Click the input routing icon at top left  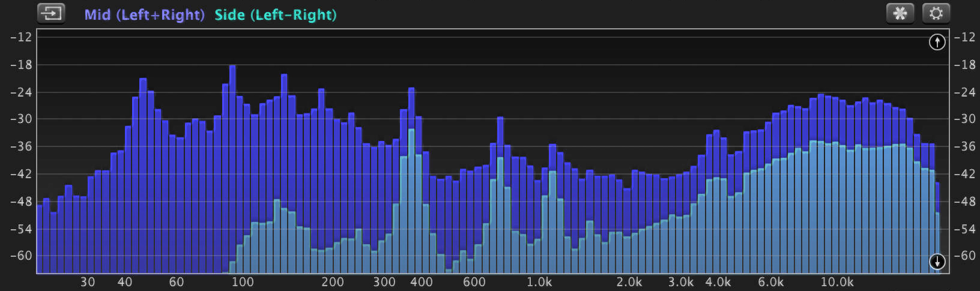point(51,13)
